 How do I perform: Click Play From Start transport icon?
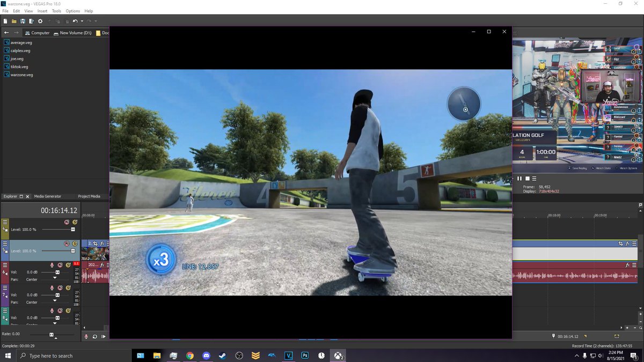pos(103,336)
